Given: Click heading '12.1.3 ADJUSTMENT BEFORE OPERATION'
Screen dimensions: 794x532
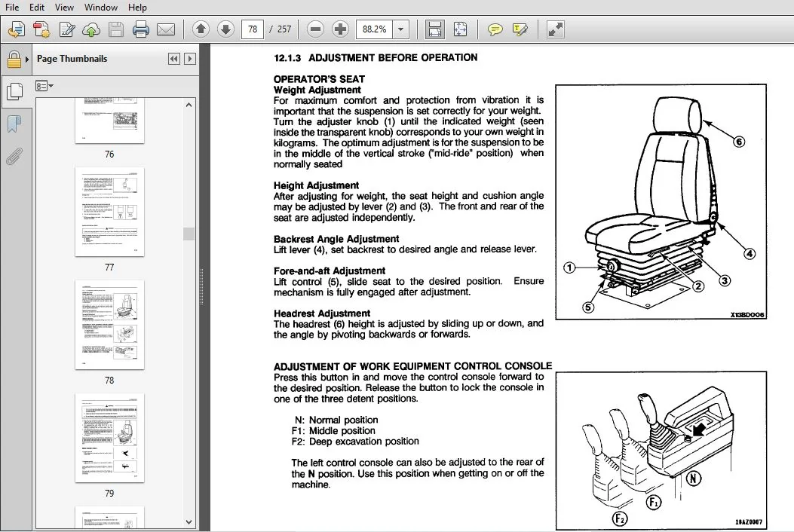Looking at the screenshot, I should point(376,58).
